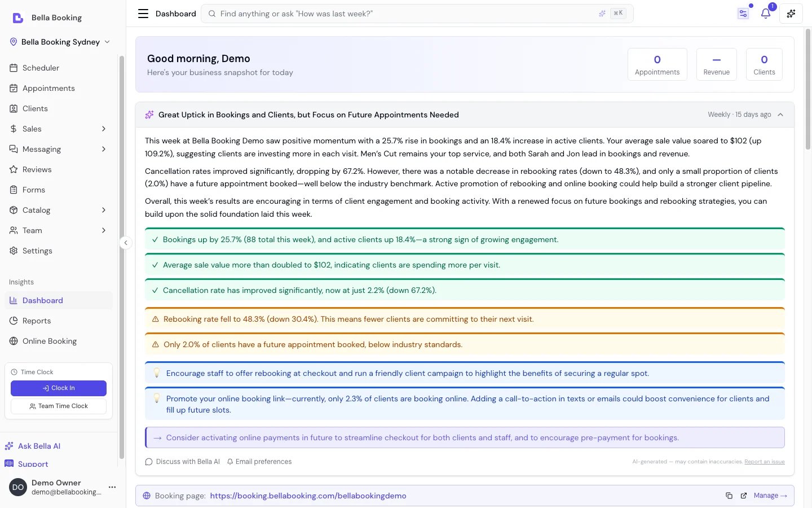Click the Revenue stat card
Screen dimensions: 812x508
(x=717, y=64)
